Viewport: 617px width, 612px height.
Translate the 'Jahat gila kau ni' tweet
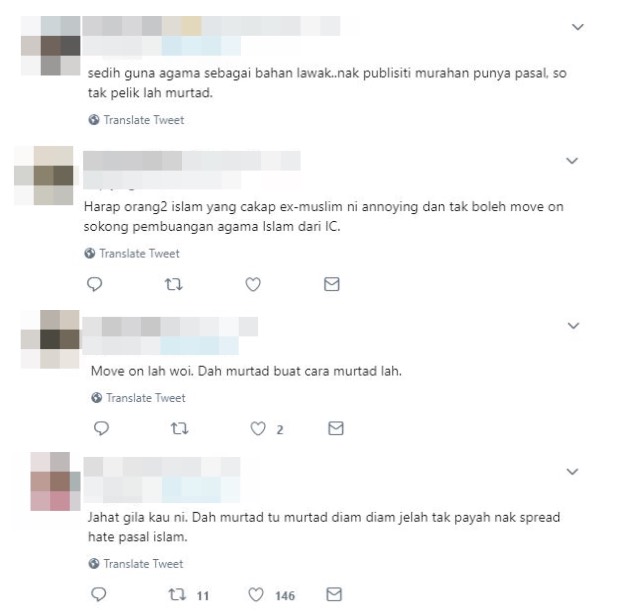[136, 564]
